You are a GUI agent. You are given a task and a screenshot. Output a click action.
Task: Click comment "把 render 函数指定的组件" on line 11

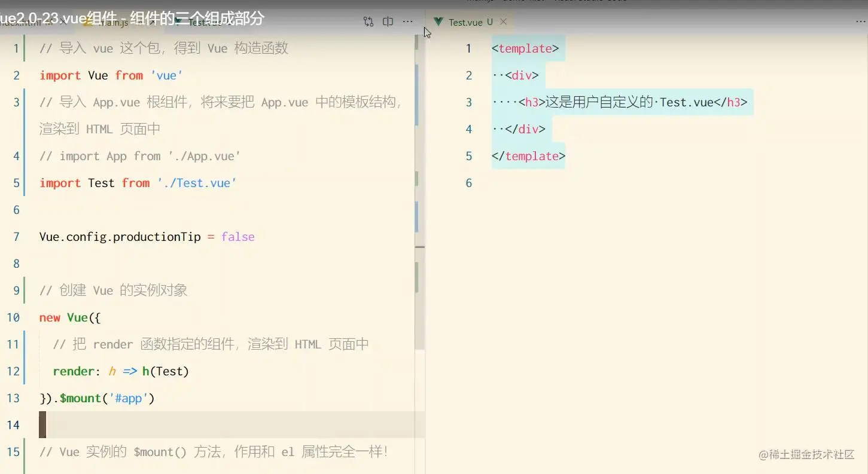pyautogui.click(x=211, y=344)
